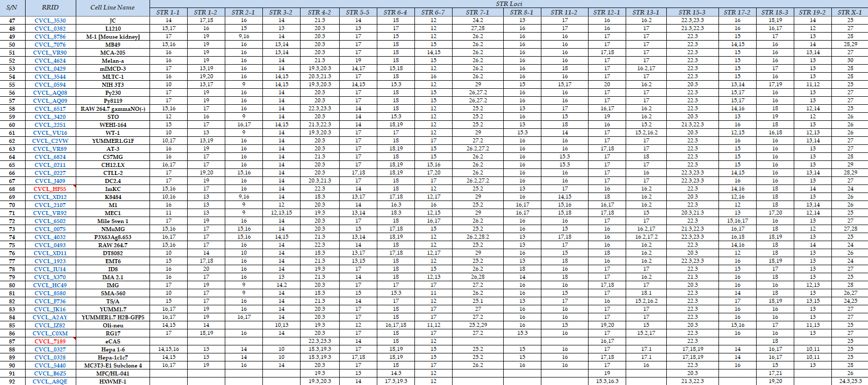Click the Cell Line Name header
Screen dimensions: 868x385
click(x=113, y=8)
